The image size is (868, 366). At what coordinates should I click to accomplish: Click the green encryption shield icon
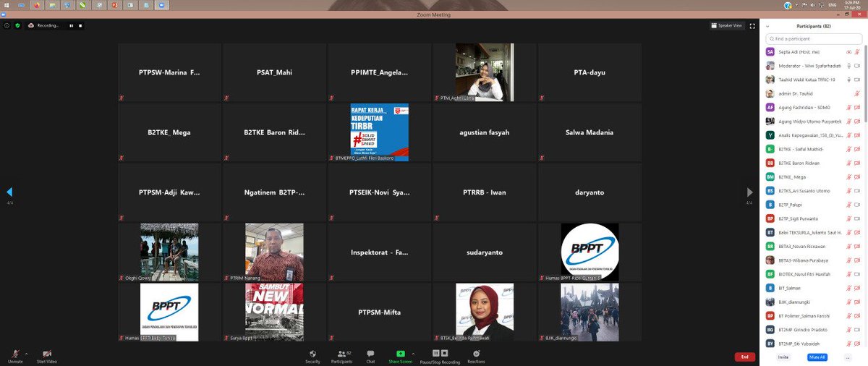pyautogui.click(x=17, y=25)
